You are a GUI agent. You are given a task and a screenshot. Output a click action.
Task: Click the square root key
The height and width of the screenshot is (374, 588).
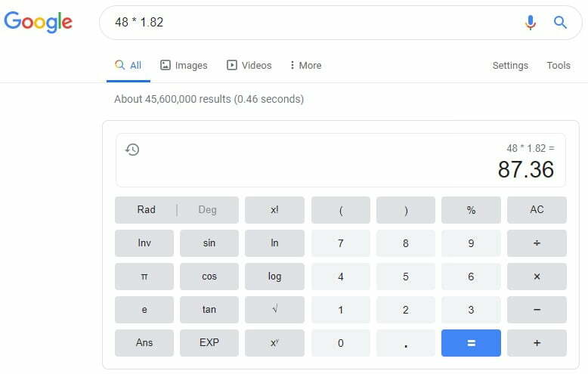[274, 310]
